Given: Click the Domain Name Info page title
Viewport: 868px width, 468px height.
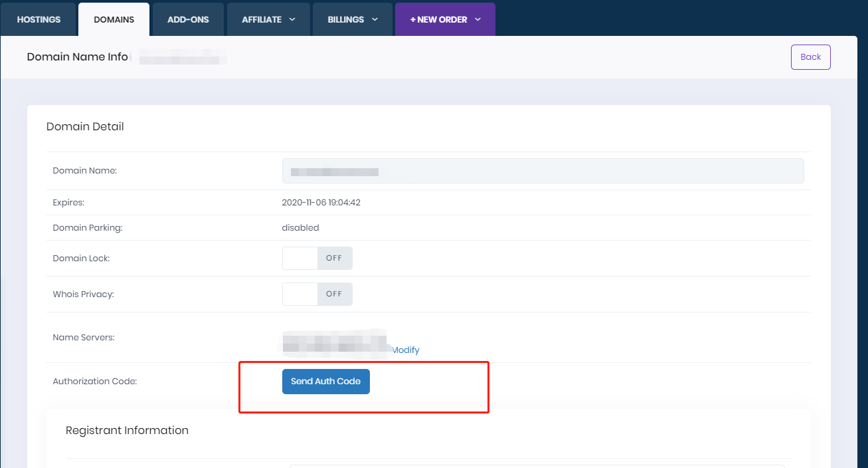Looking at the screenshot, I should pyautogui.click(x=77, y=57).
